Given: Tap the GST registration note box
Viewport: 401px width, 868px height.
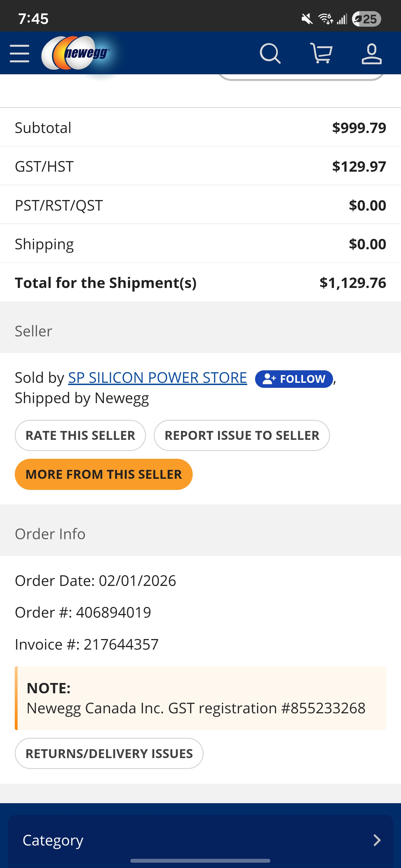Looking at the screenshot, I should [x=200, y=698].
